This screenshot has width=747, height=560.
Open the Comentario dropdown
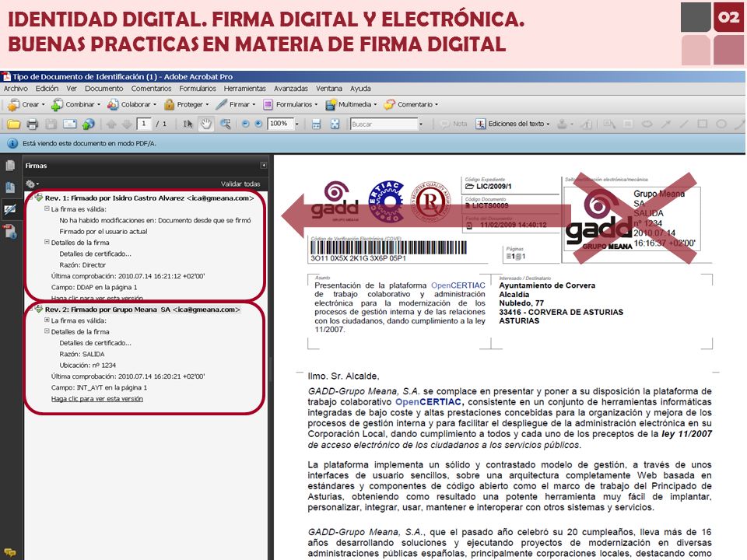coord(411,104)
